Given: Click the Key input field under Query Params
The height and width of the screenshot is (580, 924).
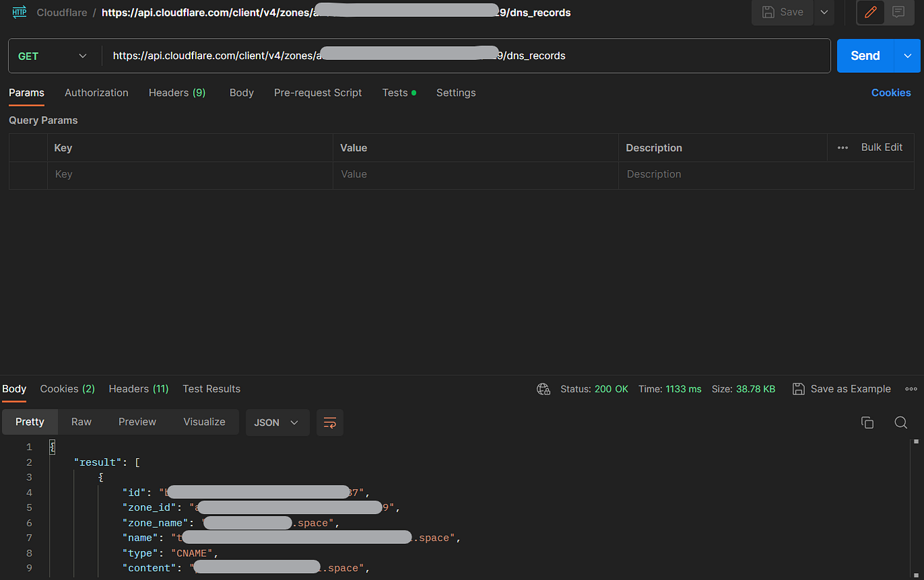Looking at the screenshot, I should pyautogui.click(x=136, y=174).
